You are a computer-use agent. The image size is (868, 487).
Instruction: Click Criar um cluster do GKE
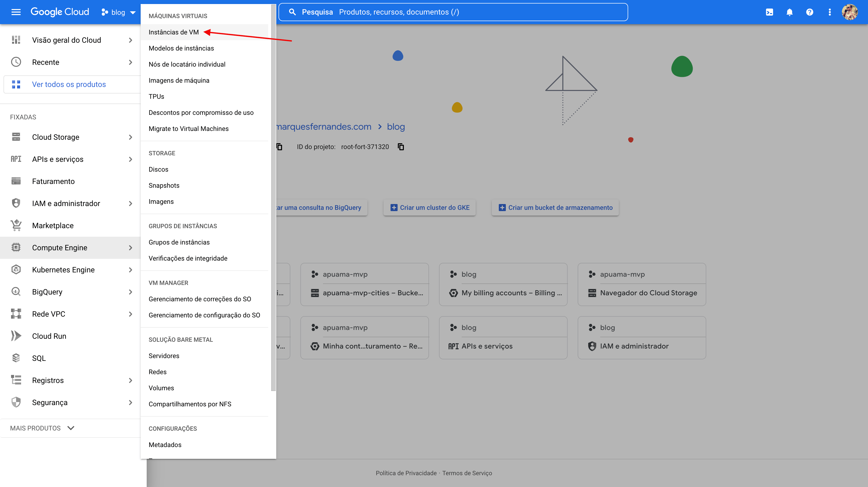(430, 208)
